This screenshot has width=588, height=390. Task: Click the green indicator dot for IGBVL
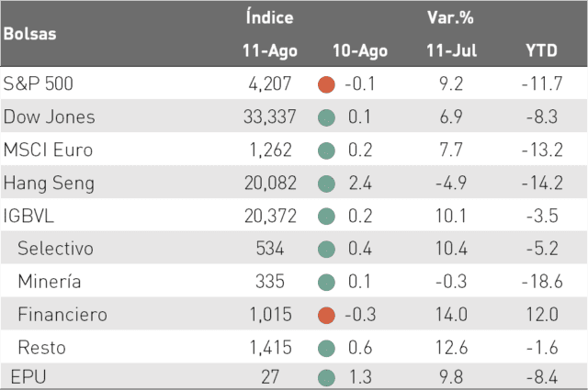pos(326,217)
